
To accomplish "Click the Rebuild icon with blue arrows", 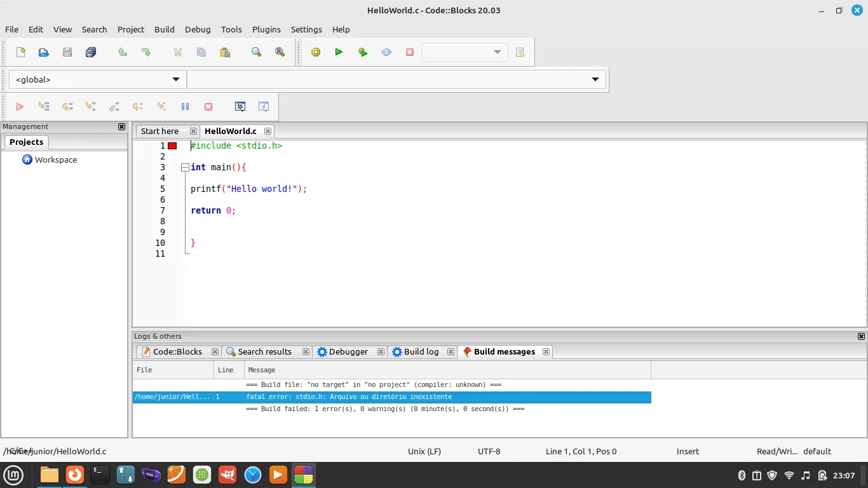I will (386, 52).
